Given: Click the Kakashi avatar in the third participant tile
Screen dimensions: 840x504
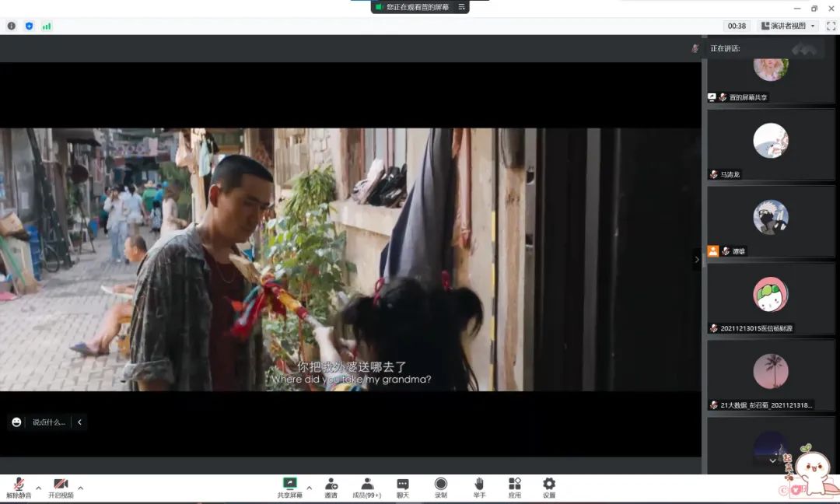Looking at the screenshot, I should 770,217.
